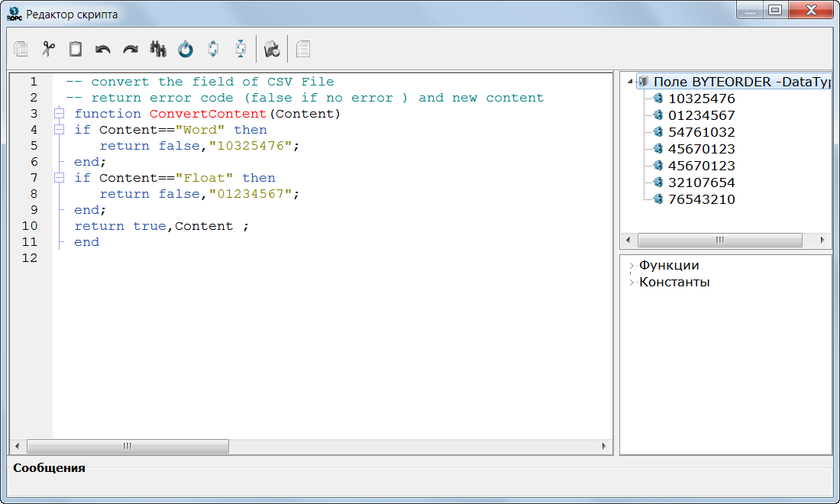The image size is (840, 504).
Task: Select byte order value 76543210 in tree
Action: pos(701,199)
